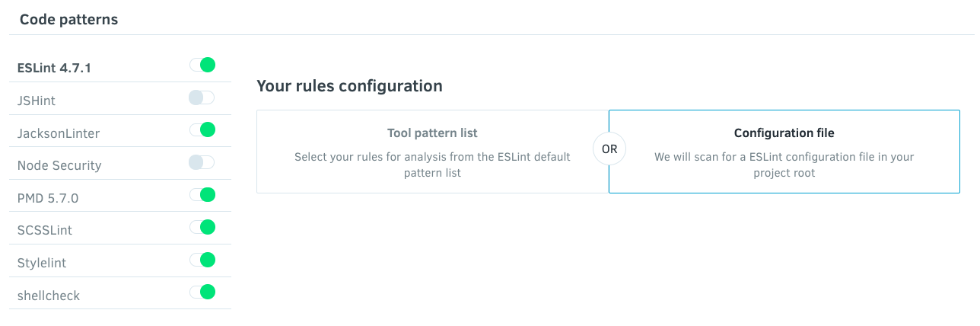Turn off the Stylelint toggle
This screenshot has height=326, width=980.
[x=202, y=260]
